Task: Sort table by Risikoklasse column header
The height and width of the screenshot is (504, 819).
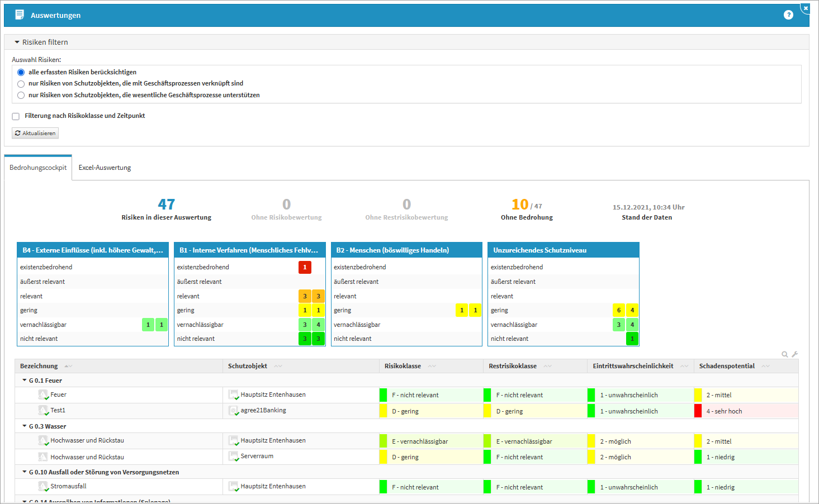Action: coord(403,366)
